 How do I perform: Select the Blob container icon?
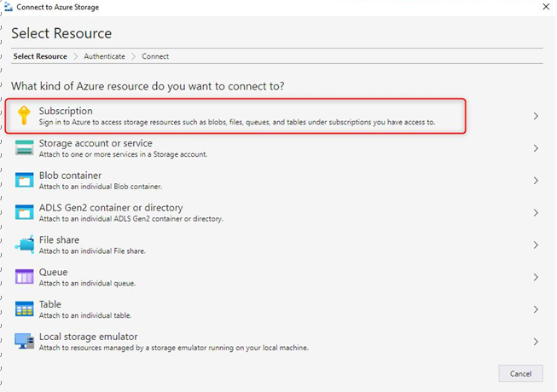[x=25, y=180]
